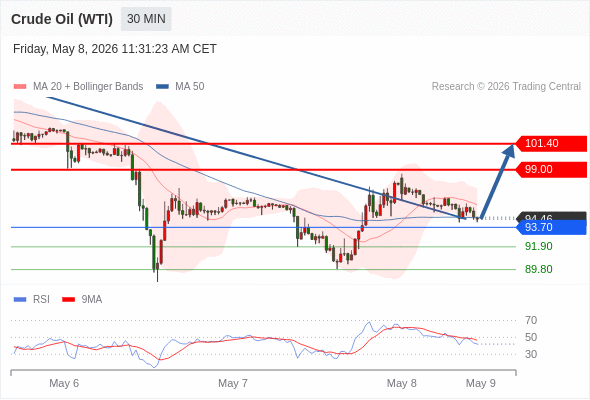The image size is (590, 400).
Task: Click the blue 93.70 pivot price tag
Action: [x=551, y=227]
